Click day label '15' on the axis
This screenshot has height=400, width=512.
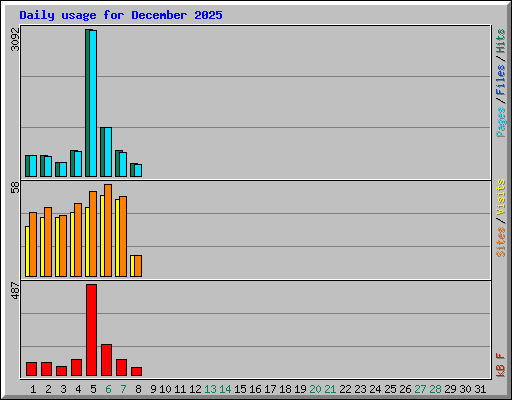(240, 389)
